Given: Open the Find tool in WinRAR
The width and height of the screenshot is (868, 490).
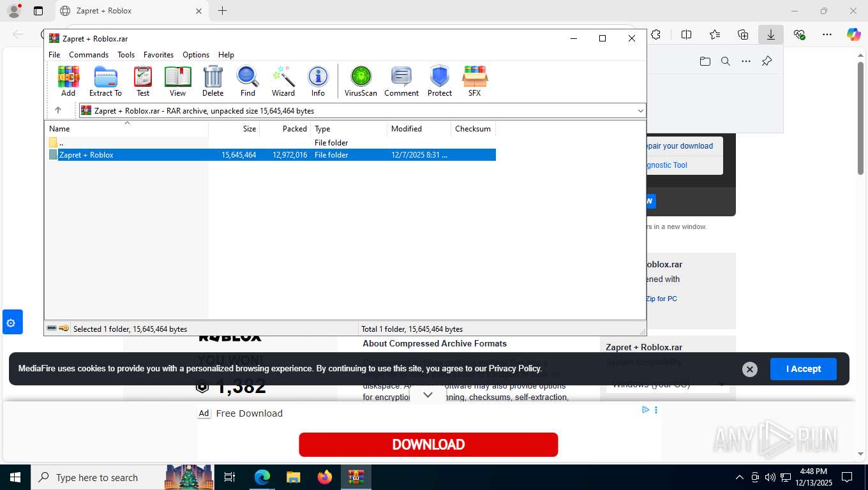Looking at the screenshot, I should coord(248,81).
